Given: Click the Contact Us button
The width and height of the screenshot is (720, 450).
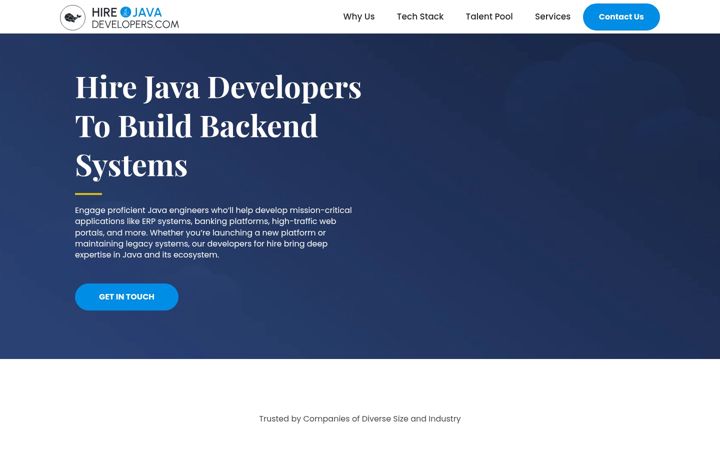Looking at the screenshot, I should pos(621,17).
